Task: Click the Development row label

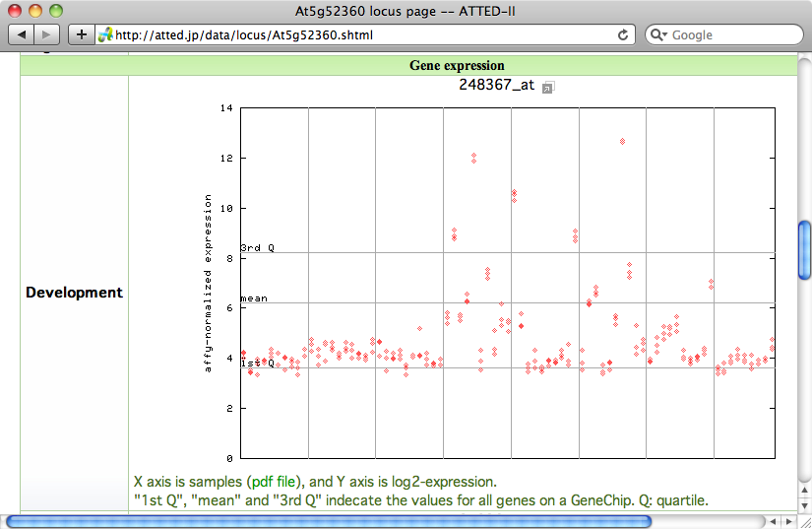Action: [x=74, y=293]
